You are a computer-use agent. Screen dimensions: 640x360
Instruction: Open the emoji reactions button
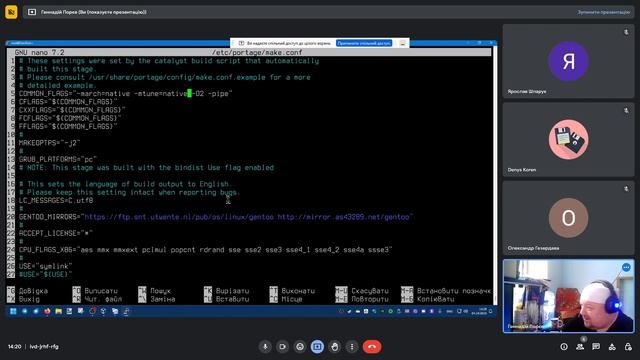click(x=300, y=347)
